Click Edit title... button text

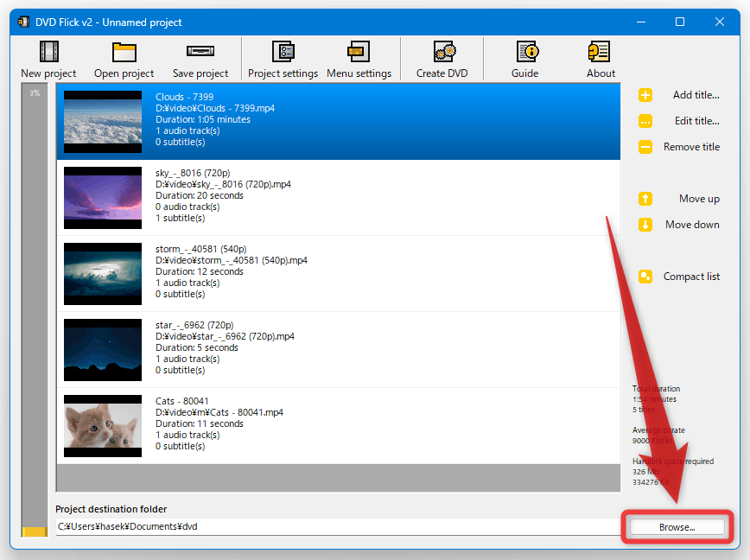coord(697,121)
